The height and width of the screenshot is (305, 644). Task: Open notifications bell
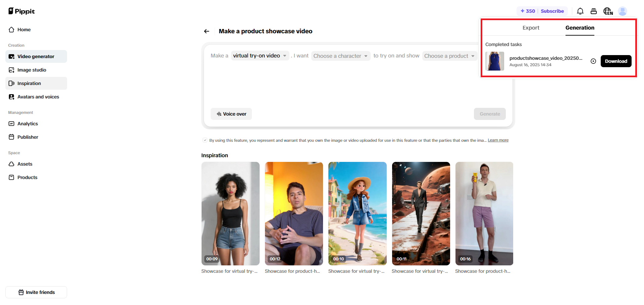click(580, 11)
